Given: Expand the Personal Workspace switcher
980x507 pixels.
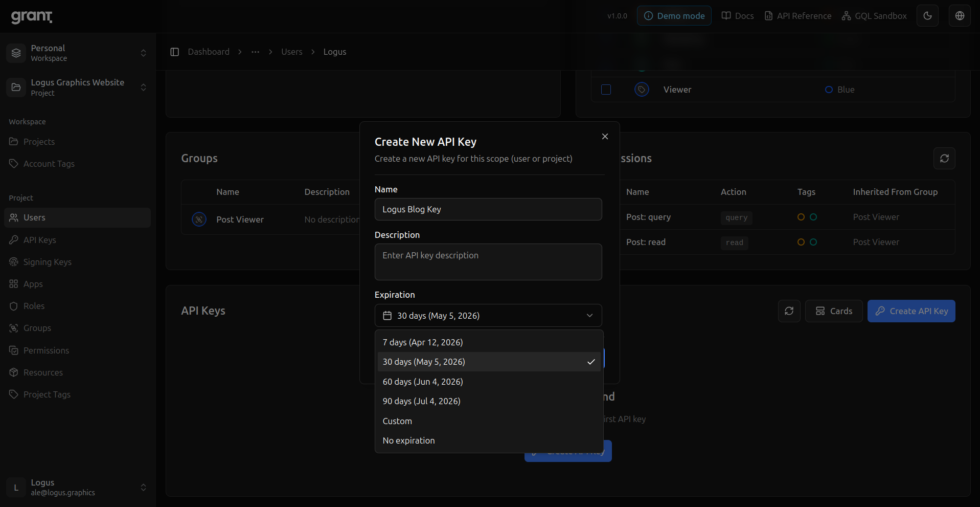Looking at the screenshot, I should pyautogui.click(x=144, y=53).
